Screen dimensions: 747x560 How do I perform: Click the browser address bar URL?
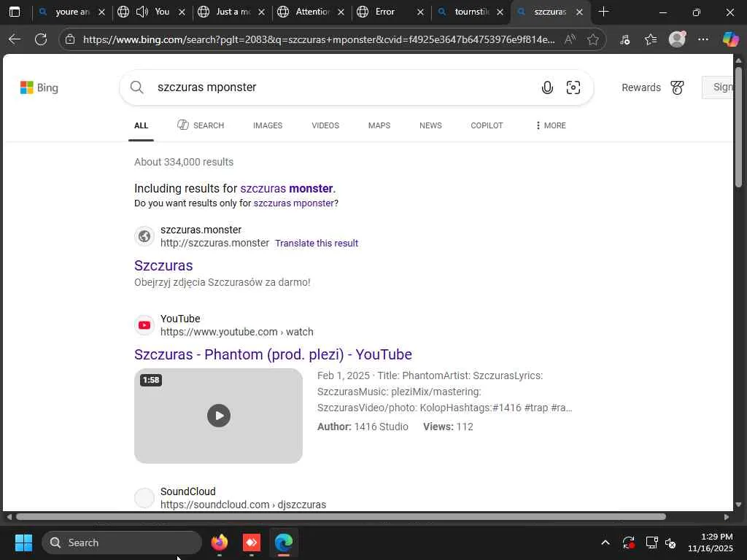(x=319, y=39)
